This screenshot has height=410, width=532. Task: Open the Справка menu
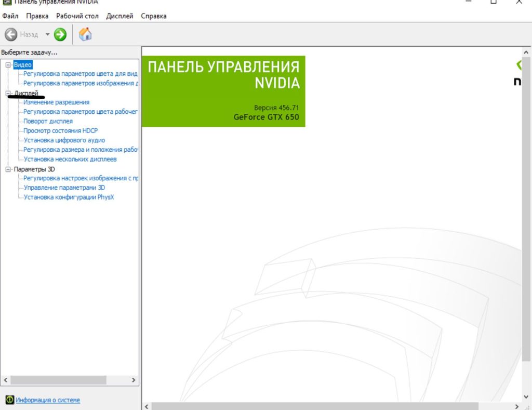point(154,16)
